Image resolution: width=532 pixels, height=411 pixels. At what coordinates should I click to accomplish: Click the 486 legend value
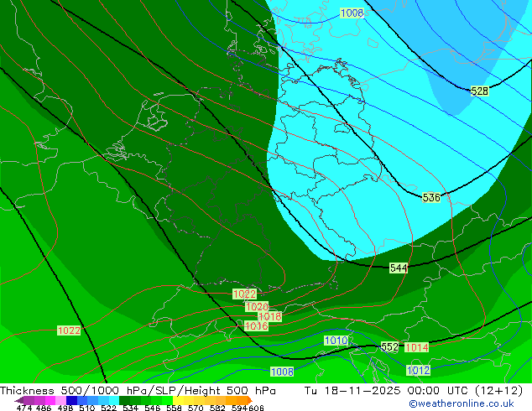(x=44, y=408)
